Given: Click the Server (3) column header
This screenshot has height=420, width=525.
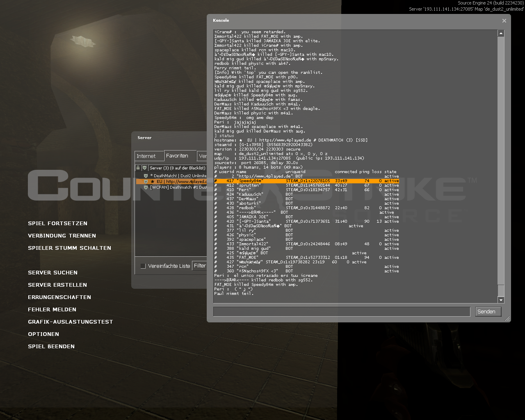Looking at the screenshot, I should [x=178, y=168].
